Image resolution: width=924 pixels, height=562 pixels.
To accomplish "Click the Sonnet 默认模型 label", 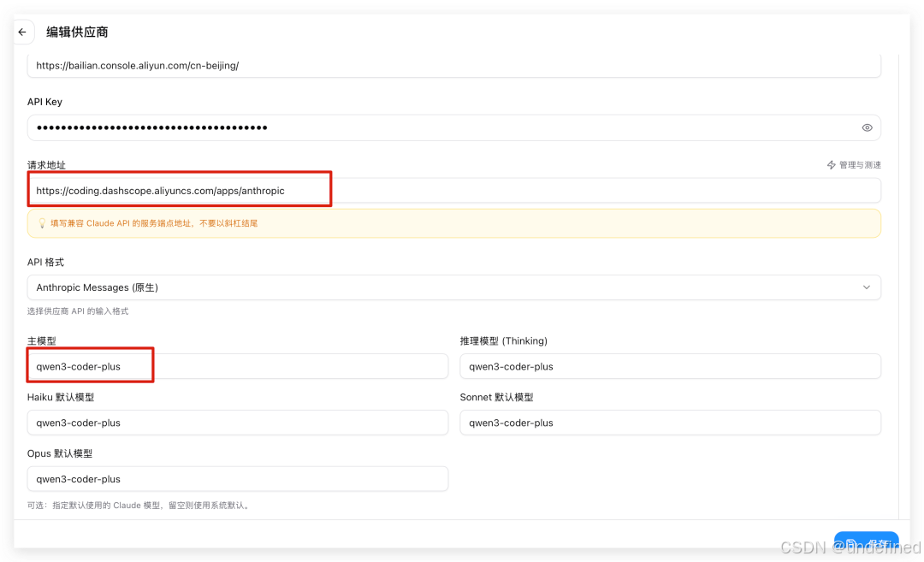I will (x=496, y=398).
